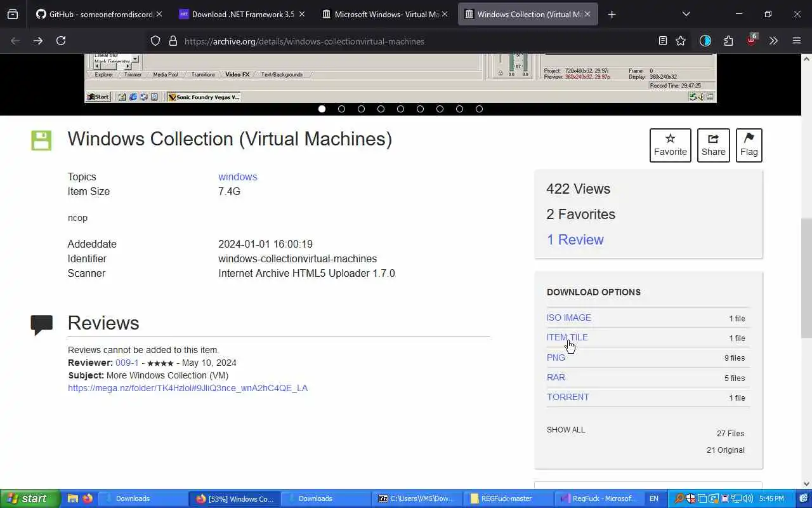The image size is (812, 508).
Task: Bookmark this page with the star icon
Action: tap(681, 41)
